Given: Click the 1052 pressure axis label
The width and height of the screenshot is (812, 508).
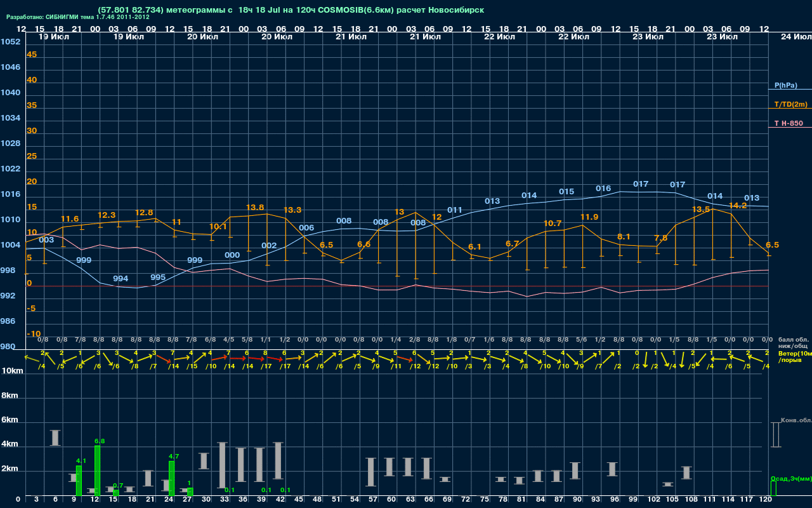Looking at the screenshot, I should 10,42.
